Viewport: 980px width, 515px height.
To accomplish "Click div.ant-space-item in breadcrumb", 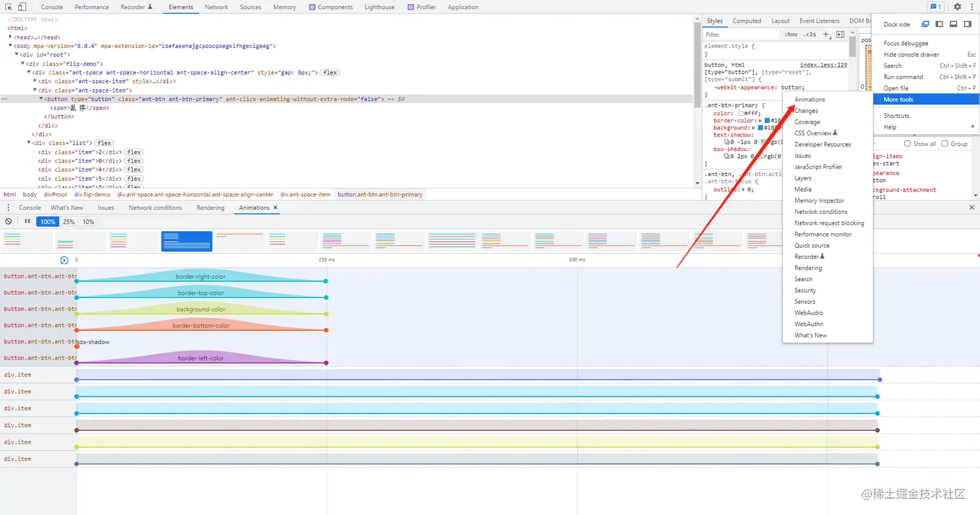I will (x=305, y=194).
